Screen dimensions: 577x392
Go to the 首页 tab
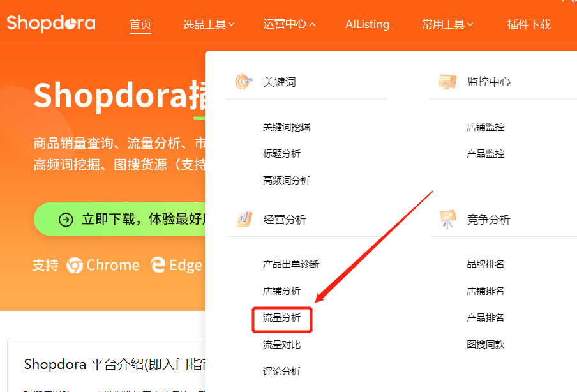pyautogui.click(x=140, y=24)
